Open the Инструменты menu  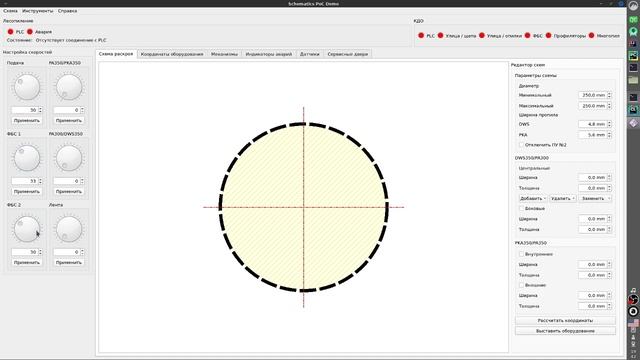click(x=38, y=11)
